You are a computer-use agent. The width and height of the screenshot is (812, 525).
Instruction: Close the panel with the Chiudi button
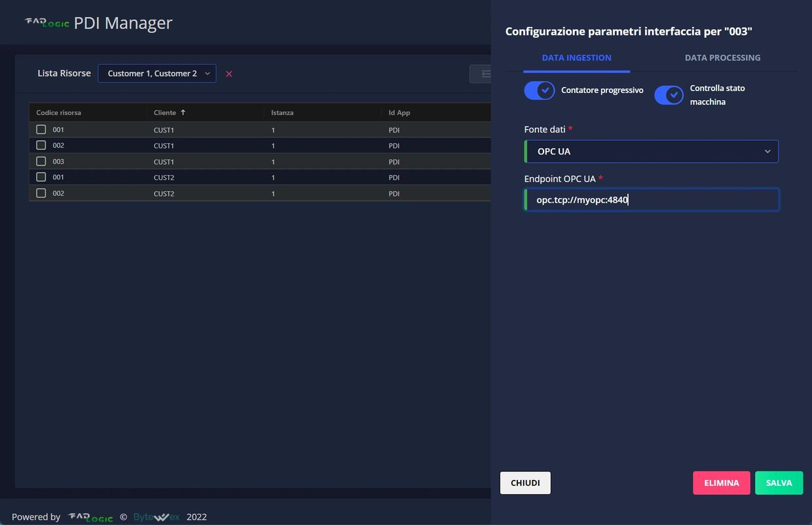pyautogui.click(x=525, y=483)
